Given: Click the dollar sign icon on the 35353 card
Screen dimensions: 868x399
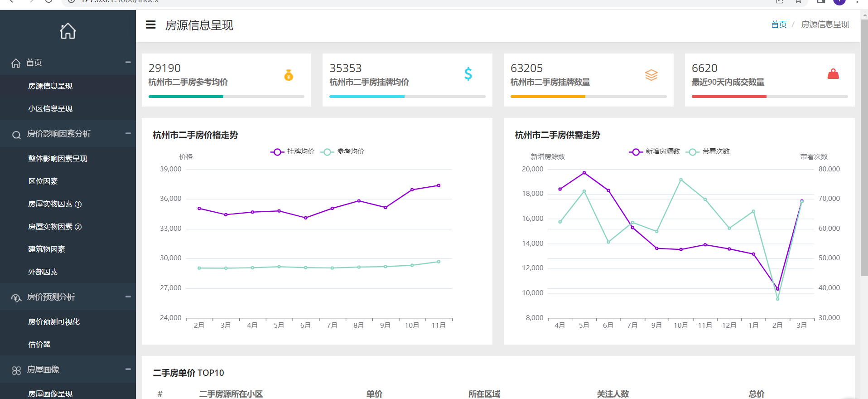Looking at the screenshot, I should pyautogui.click(x=468, y=74).
